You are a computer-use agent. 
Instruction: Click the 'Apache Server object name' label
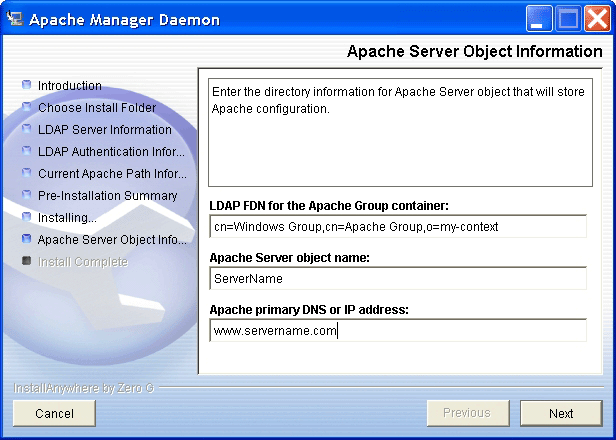click(290, 258)
